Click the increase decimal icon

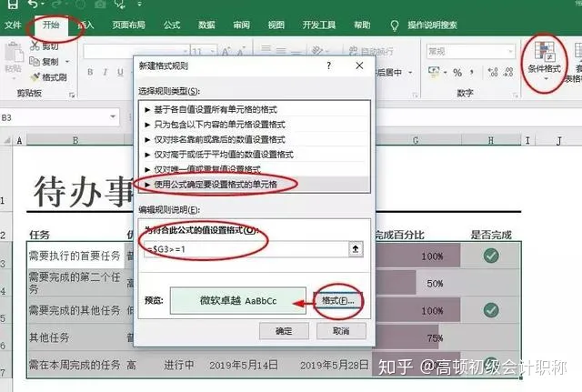coord(493,72)
